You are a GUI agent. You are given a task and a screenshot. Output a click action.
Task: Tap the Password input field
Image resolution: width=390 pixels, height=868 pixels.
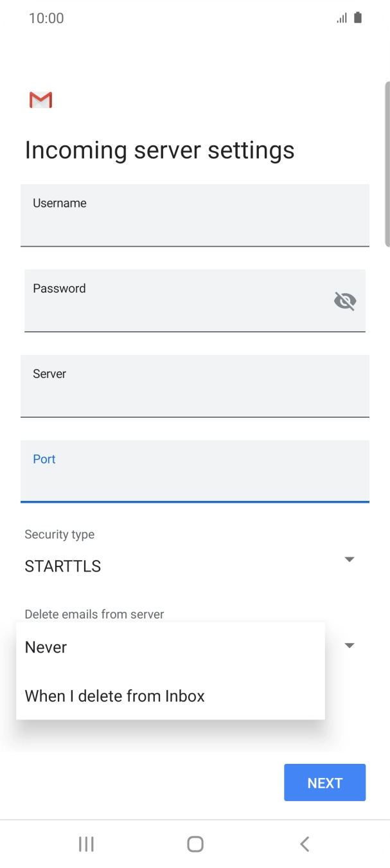click(x=161, y=300)
